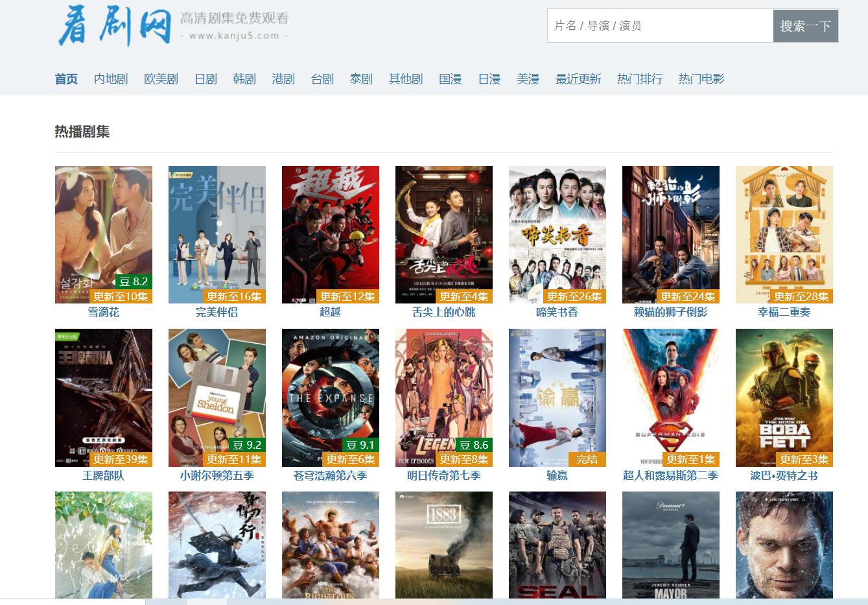Open the 舌尖上的心跳 title link
868x605 pixels.
444,313
